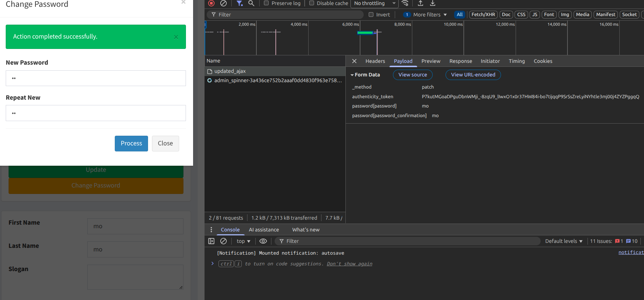Image resolution: width=644 pixels, height=300 pixels.
Task: Click the export HAR download icon
Action: coord(433,3)
